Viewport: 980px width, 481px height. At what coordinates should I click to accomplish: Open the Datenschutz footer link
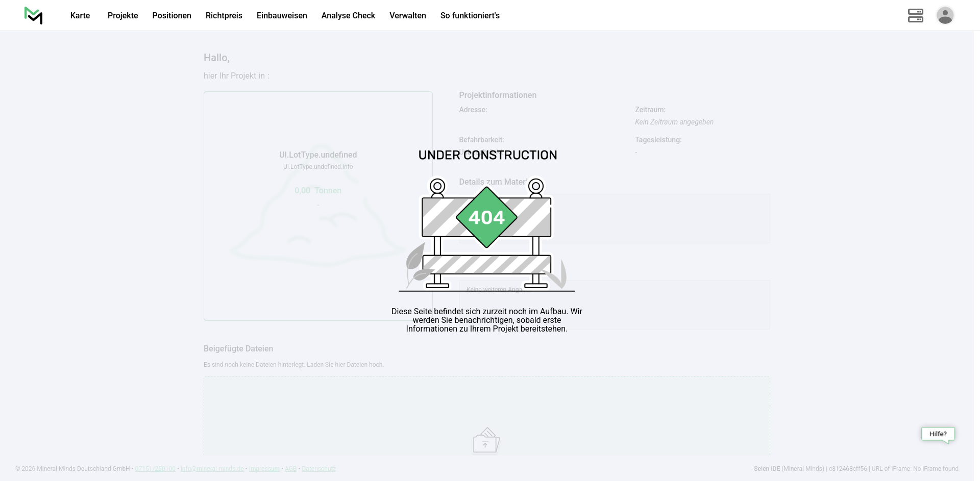pos(318,469)
